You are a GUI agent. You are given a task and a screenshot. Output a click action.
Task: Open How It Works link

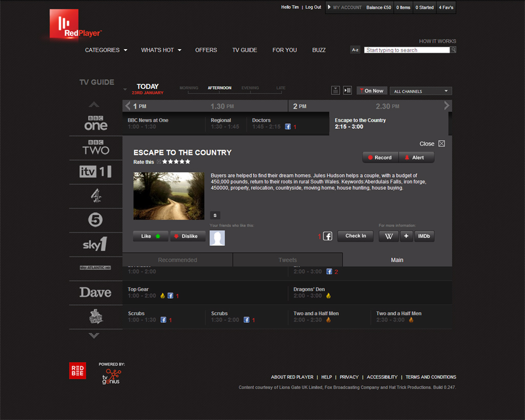pyautogui.click(x=437, y=41)
